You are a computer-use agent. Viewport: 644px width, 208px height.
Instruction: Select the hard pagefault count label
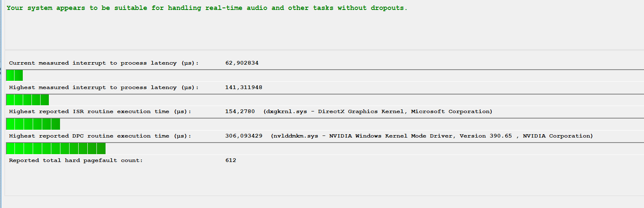76,160
